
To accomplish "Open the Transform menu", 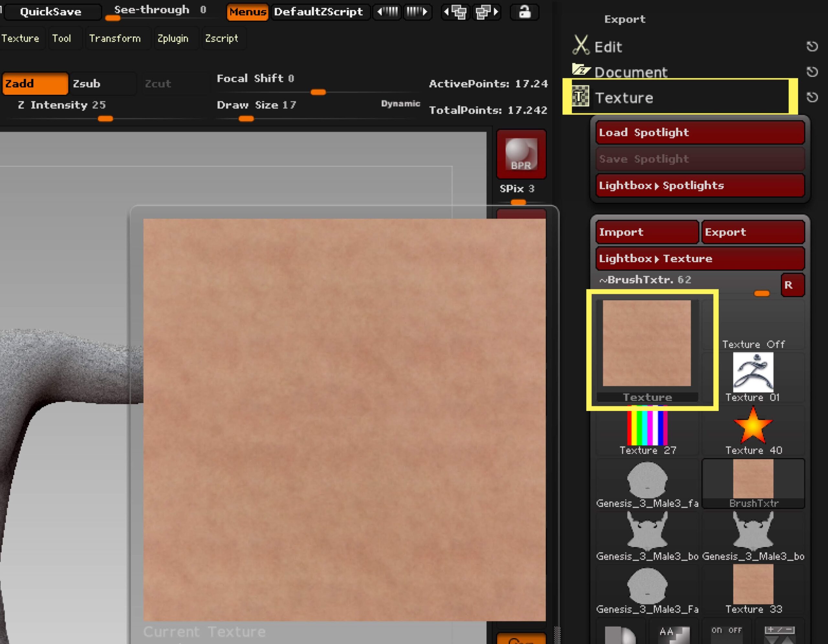I will pyautogui.click(x=114, y=38).
